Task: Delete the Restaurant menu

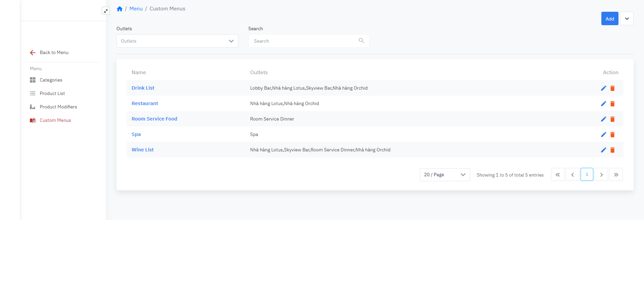Action: tap(612, 104)
